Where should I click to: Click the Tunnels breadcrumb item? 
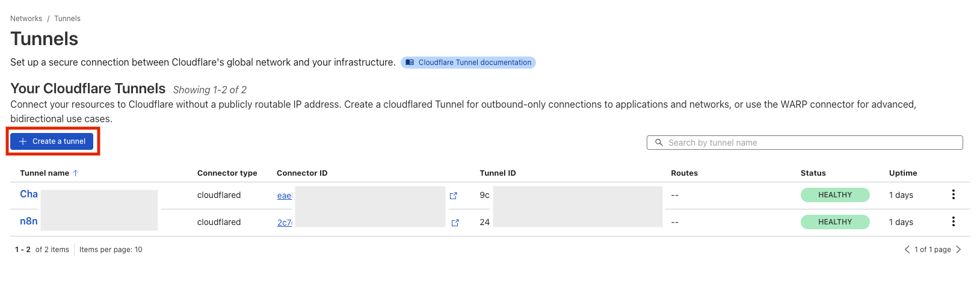click(67, 19)
